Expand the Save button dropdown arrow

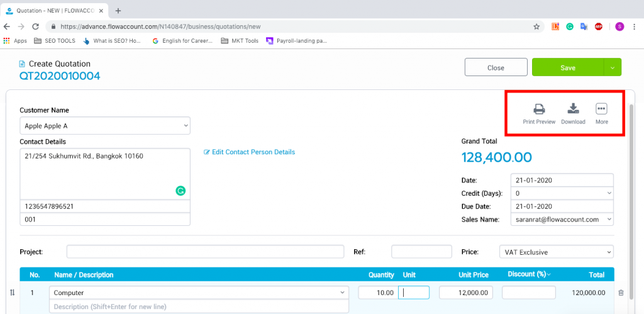(613, 68)
